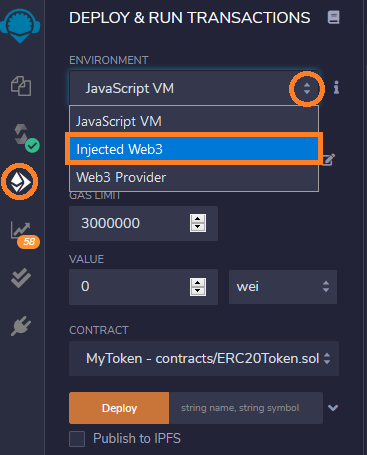Viewport: 367px width, 455px height.
Task: Select the JavaScript VM option in the list
Action: tap(194, 121)
